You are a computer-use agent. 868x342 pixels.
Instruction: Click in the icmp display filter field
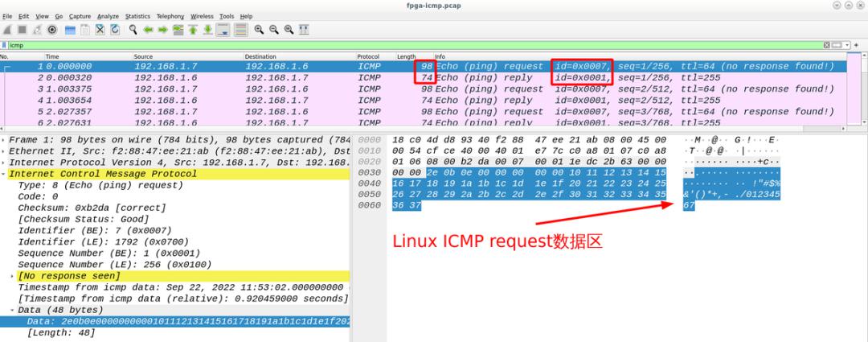[x=402, y=45]
